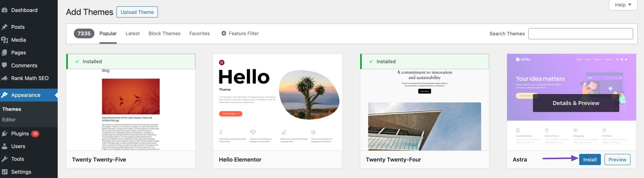Click the Astra logo in theme preview
This screenshot has height=178, width=644.
(523, 60)
